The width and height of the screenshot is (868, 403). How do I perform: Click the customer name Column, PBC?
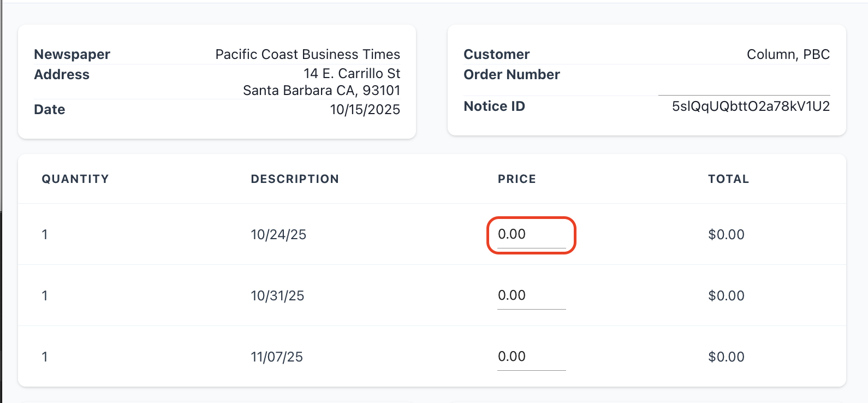(x=788, y=55)
